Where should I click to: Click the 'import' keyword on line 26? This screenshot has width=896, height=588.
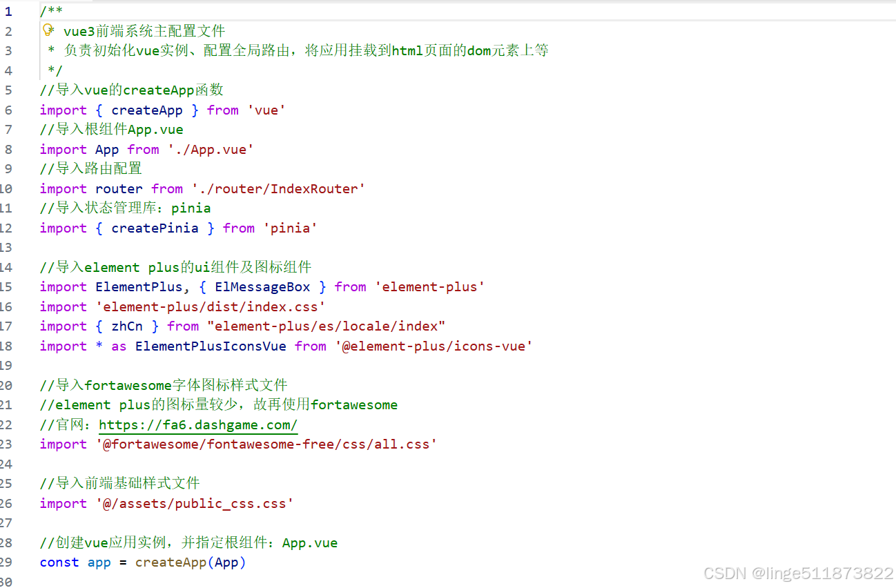(x=64, y=503)
